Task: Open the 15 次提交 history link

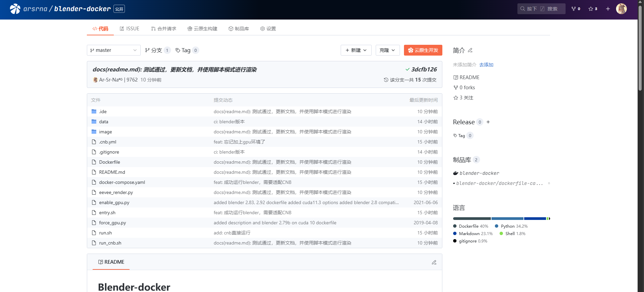Action: (x=410, y=80)
